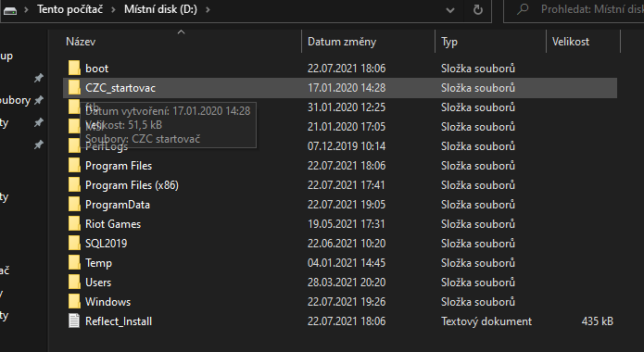The width and height of the screenshot is (644, 352).
Task: Click the search magnifier icon
Action: (x=523, y=9)
